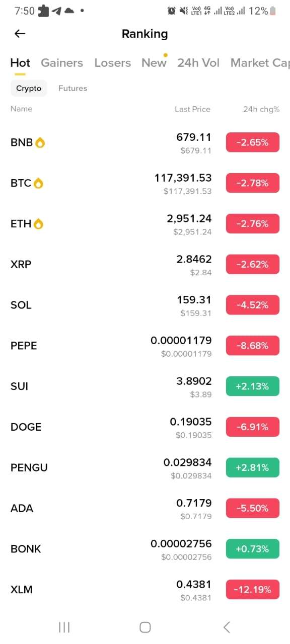Open the Losers tab
Image resolution: width=290 pixels, height=644 pixels.
[x=113, y=63]
